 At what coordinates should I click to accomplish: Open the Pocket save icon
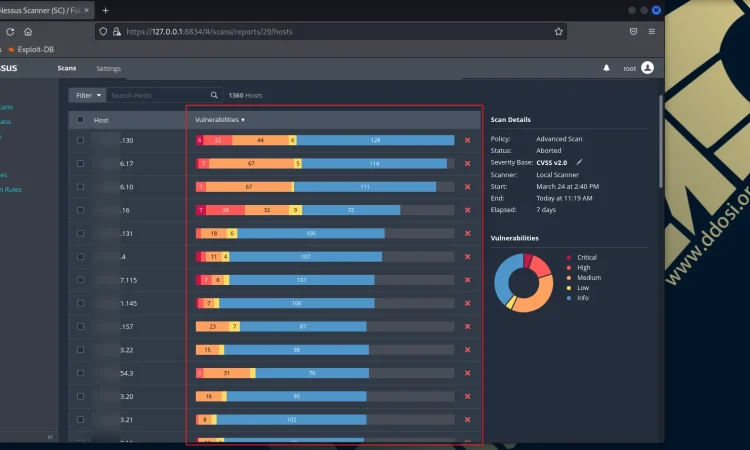633,32
